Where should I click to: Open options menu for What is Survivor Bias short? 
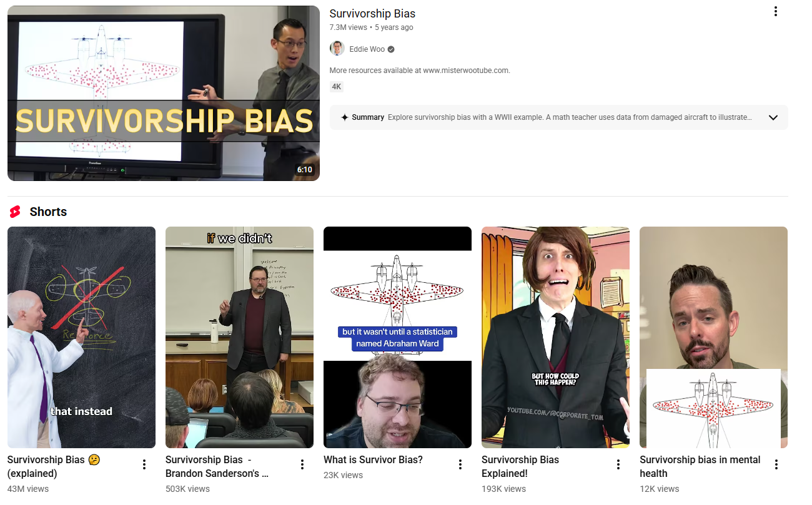pyautogui.click(x=460, y=464)
